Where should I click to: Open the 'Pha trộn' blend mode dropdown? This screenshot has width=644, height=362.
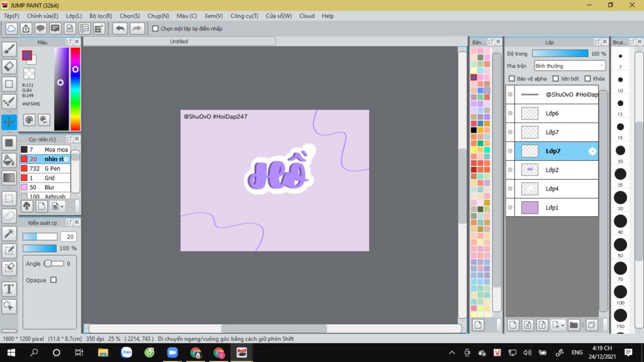click(570, 65)
